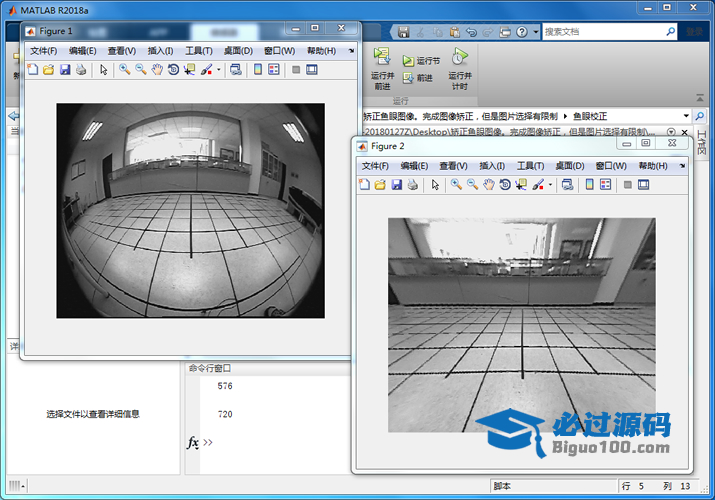The height and width of the screenshot is (500, 715).
Task: Click the Run and Time icon
Action: click(x=459, y=57)
